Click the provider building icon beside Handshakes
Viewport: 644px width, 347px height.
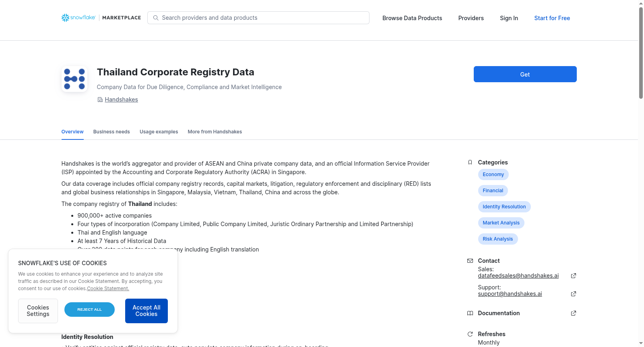tap(100, 100)
